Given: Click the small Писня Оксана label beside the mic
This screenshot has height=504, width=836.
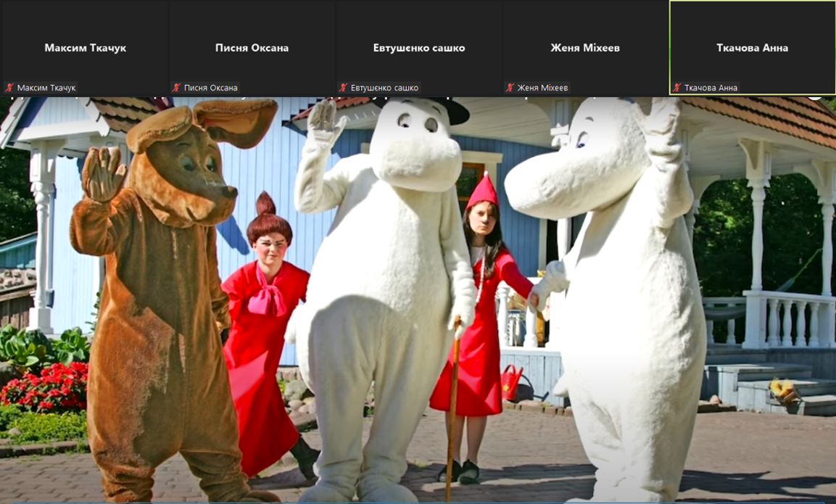Looking at the screenshot, I should (x=210, y=88).
